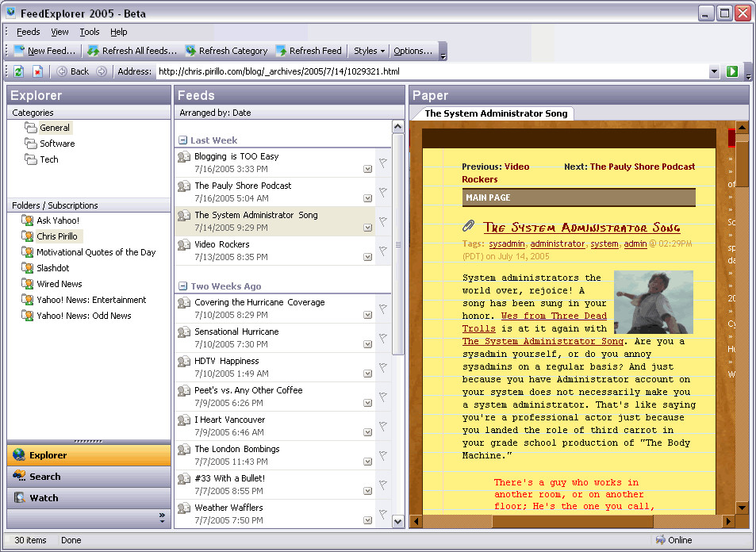The height and width of the screenshot is (552, 756).
Task: Click the HDTV Happiness item icon
Action: tap(184, 361)
